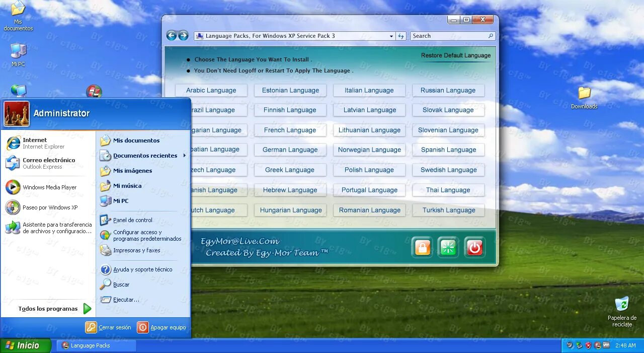Open Asistente para transferencia de archivos
Image resolution: width=644 pixels, height=353 pixels.
pyautogui.click(x=48, y=228)
